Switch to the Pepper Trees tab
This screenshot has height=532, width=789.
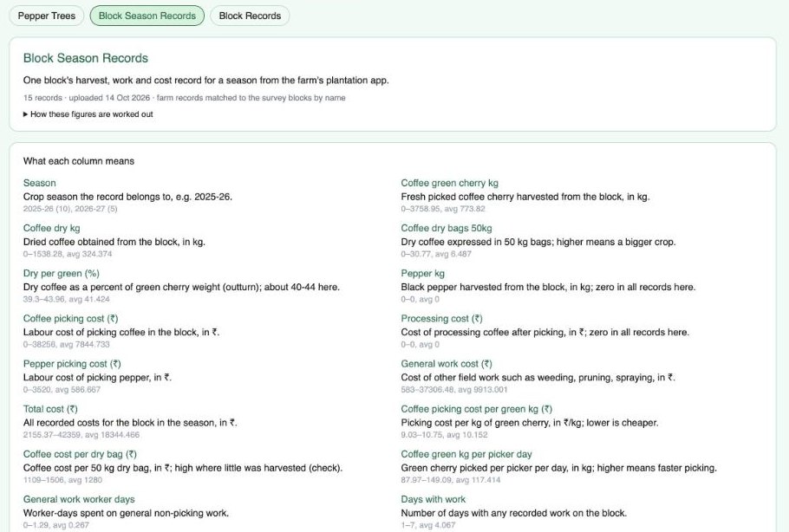[46, 16]
